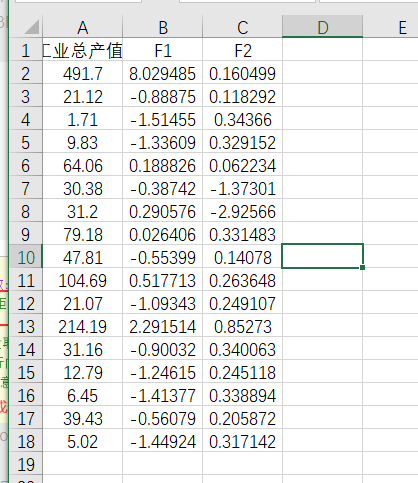This screenshot has height=483, width=418.
Task: Select cell containing -1.37301
Action: (x=243, y=188)
